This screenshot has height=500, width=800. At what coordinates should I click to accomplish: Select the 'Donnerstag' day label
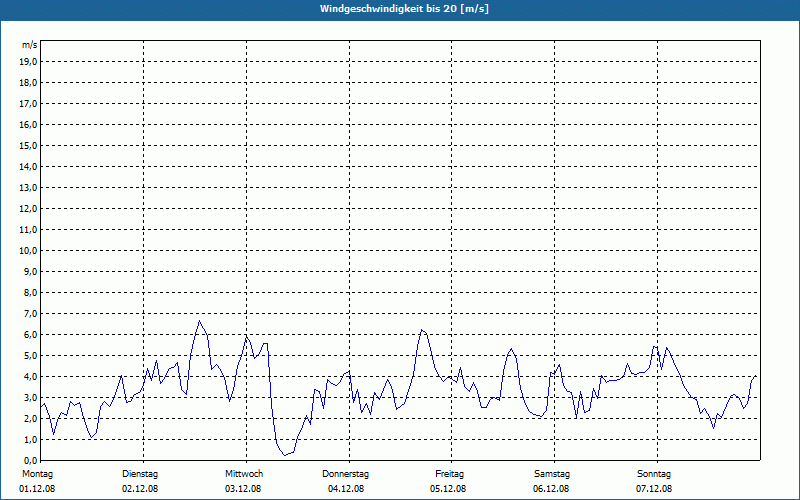345,474
